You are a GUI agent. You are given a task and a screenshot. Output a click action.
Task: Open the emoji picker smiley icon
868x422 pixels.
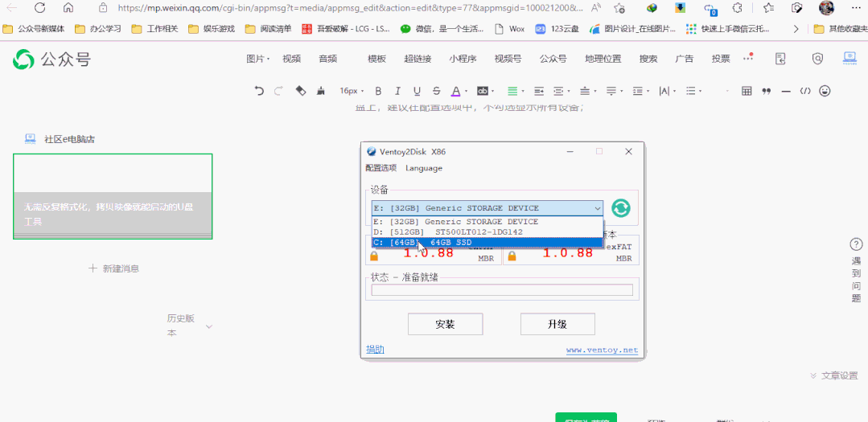[x=825, y=91]
